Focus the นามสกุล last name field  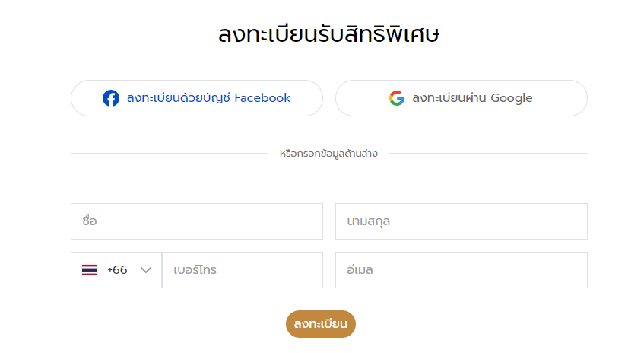[x=462, y=221]
